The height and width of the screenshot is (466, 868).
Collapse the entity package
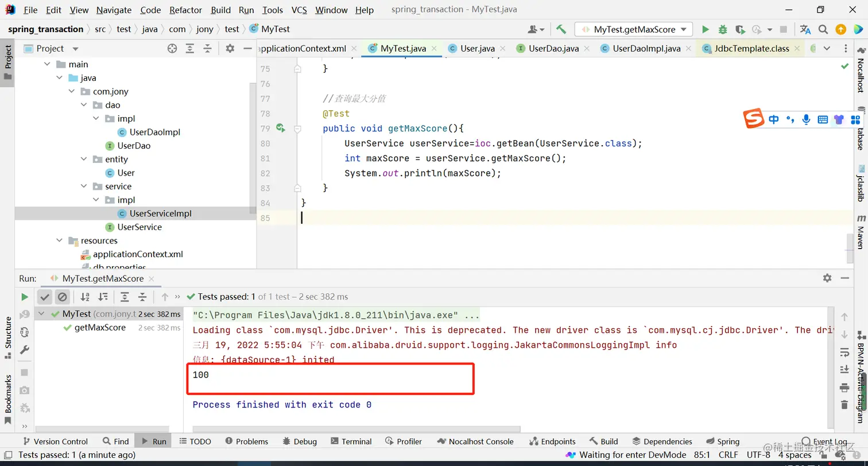[84, 159]
